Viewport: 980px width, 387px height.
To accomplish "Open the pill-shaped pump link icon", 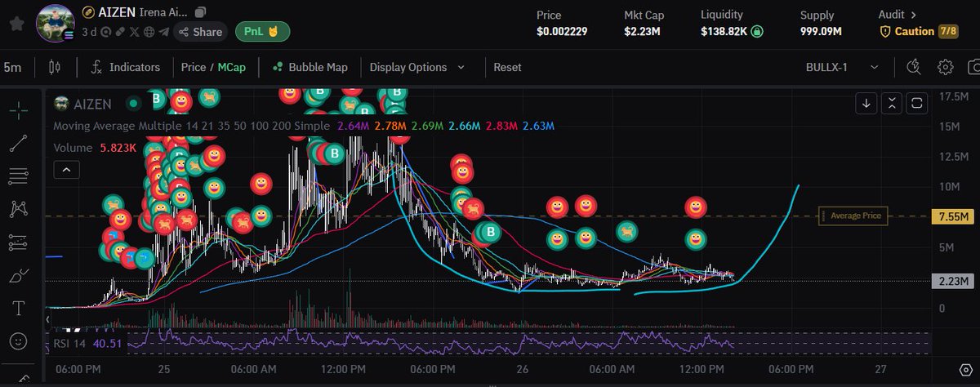I will 119,32.
